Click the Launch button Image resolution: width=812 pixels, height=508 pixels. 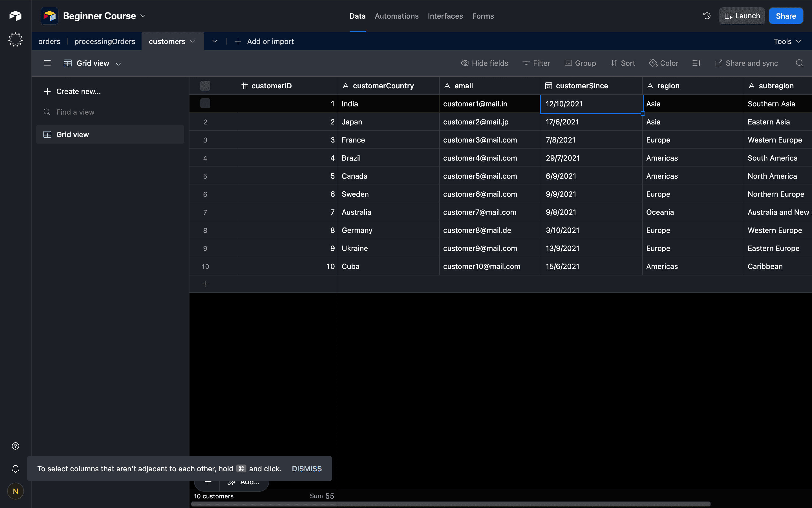pos(742,16)
